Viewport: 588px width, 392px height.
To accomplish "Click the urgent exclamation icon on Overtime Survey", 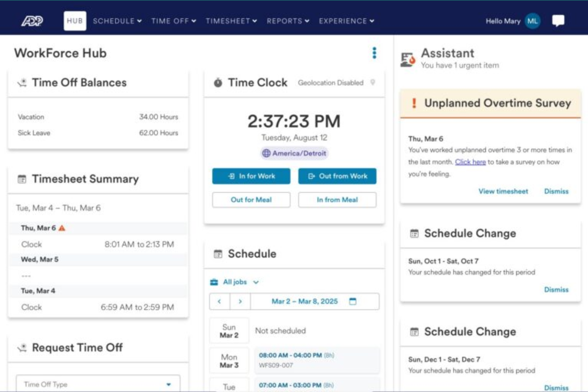I will tap(414, 103).
